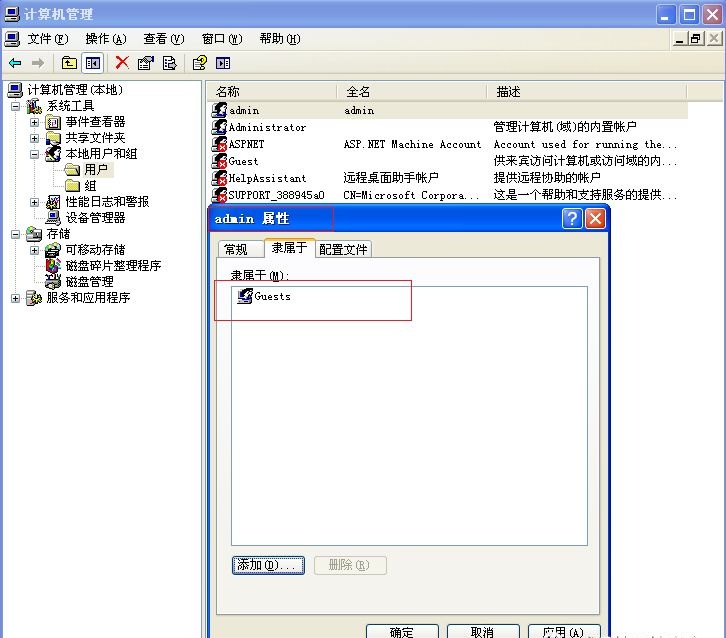
Task: Open the 操作(A) menu
Action: coord(105,39)
